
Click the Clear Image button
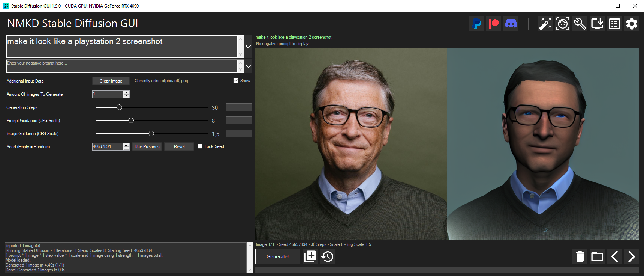tap(111, 81)
